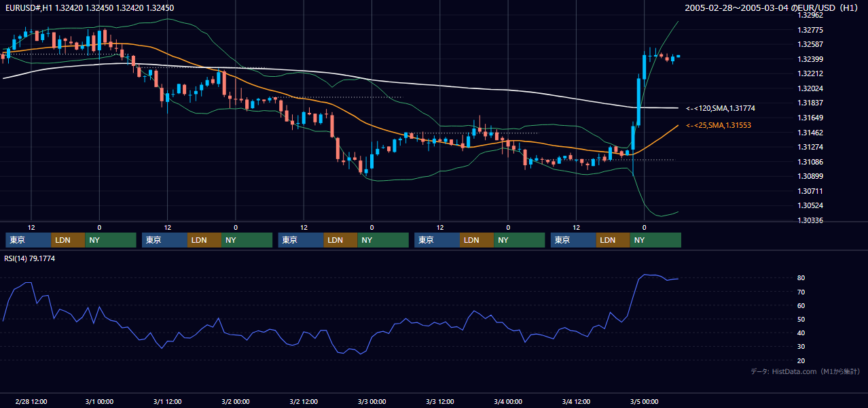Select the 3/3 12:00 time axis label

point(439,401)
